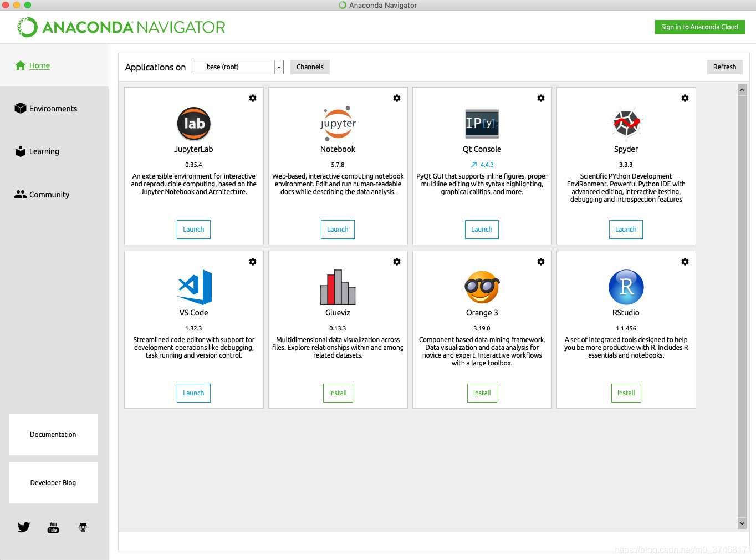756x560 pixels.
Task: Click the scrollbar up arrow
Action: point(742,89)
